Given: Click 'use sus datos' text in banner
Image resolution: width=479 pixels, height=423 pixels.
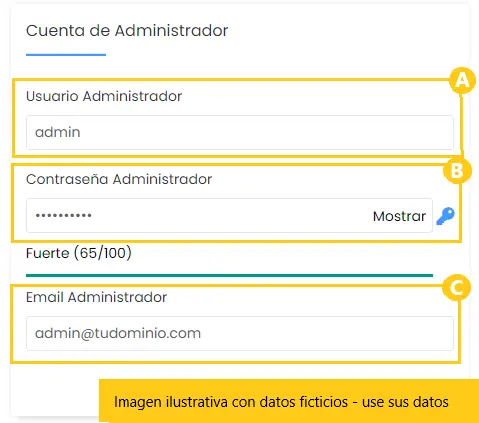Looking at the screenshot, I should 405,402.
